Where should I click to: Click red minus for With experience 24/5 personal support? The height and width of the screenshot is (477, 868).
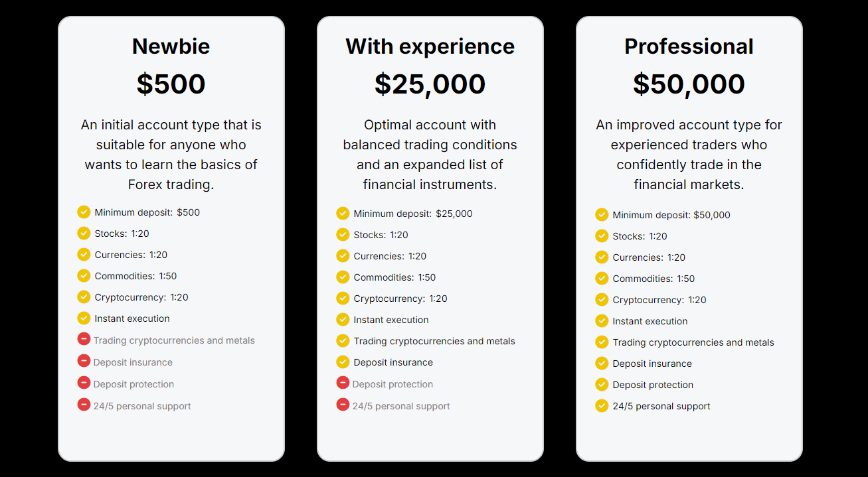tap(343, 404)
